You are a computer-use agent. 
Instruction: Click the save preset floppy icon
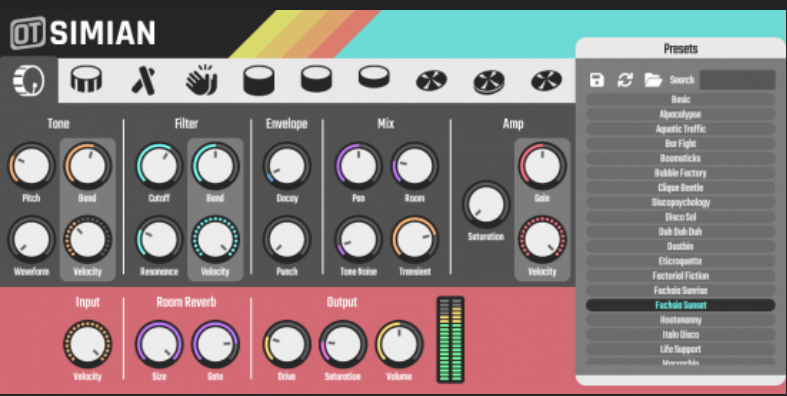pyautogui.click(x=597, y=80)
